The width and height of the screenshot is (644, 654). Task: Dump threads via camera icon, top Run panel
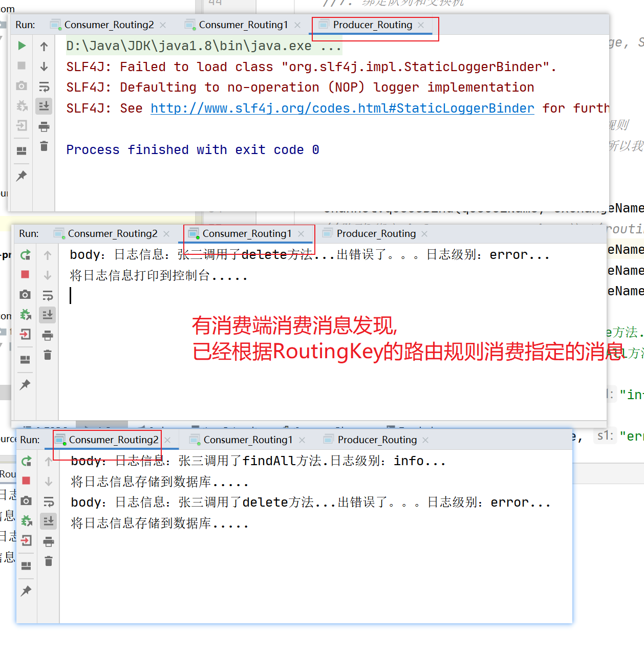(x=22, y=85)
